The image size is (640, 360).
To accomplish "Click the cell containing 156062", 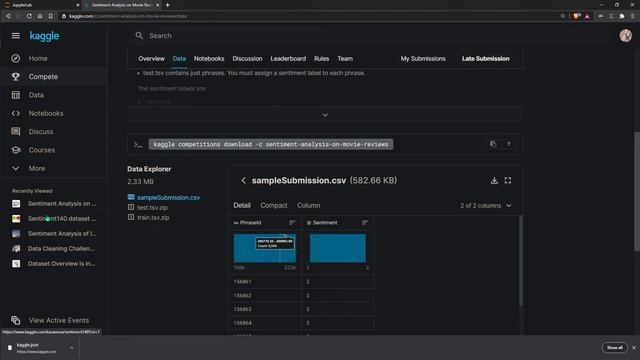I will click(265, 296).
